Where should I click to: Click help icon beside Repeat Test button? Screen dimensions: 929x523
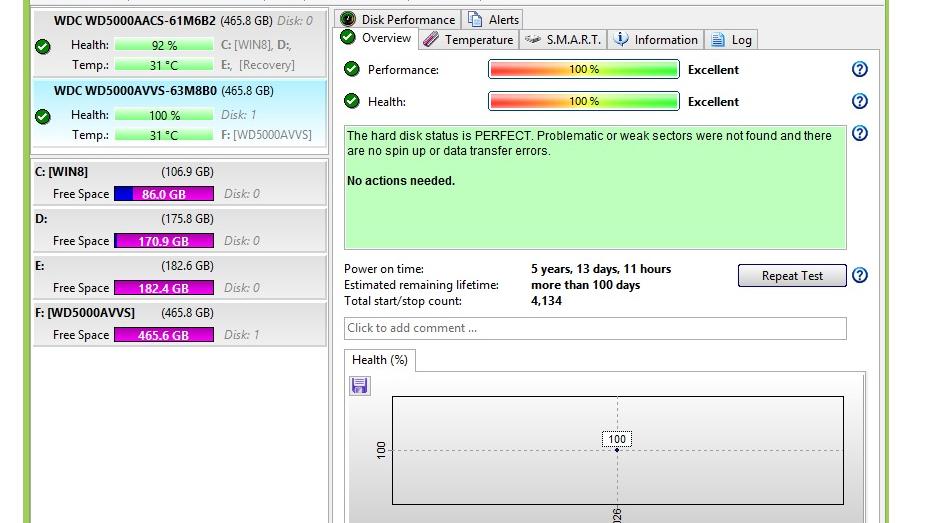pyautogui.click(x=860, y=275)
